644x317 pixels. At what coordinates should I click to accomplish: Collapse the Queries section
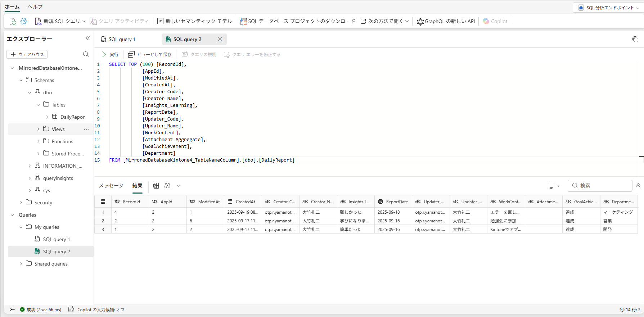(x=12, y=215)
